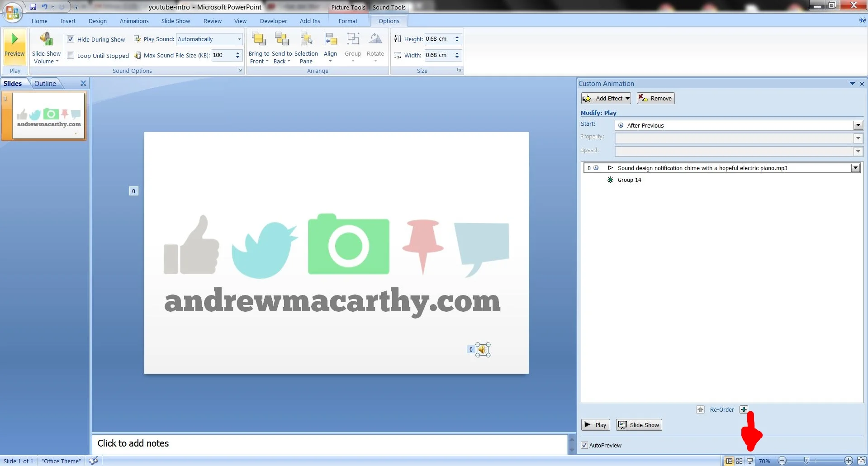The height and width of the screenshot is (466, 868).
Task: Open Play Sound dropdown
Action: [239, 39]
